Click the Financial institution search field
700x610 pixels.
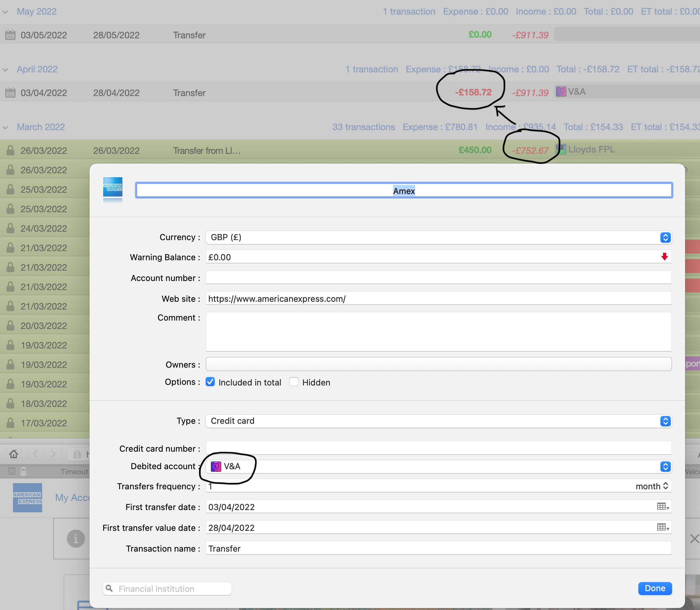coord(167,589)
